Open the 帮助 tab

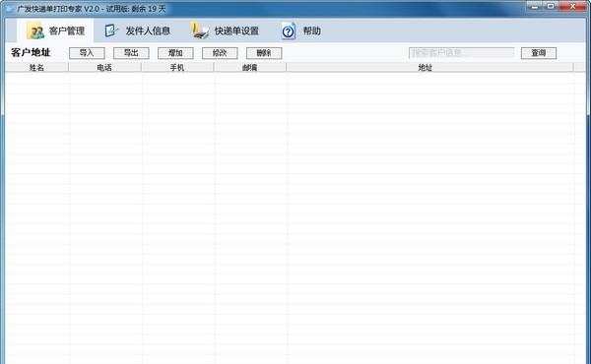301,30
